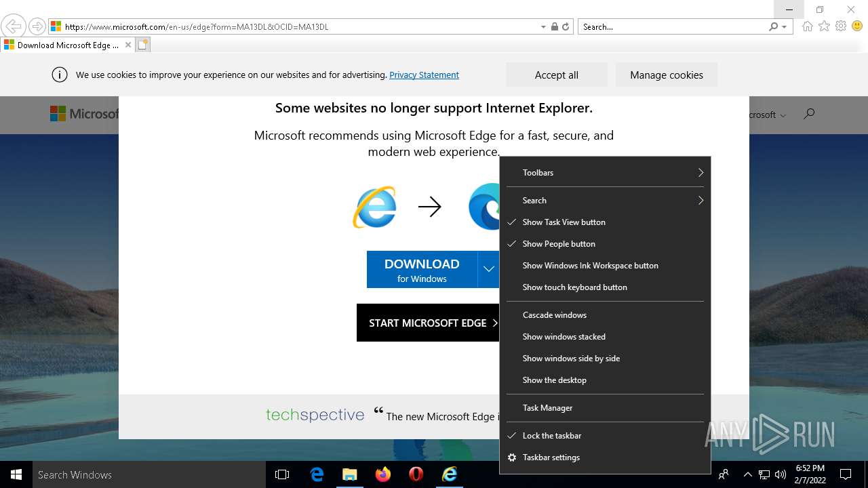This screenshot has height=488, width=868.
Task: Open File Explorer from taskbar
Action: [x=349, y=474]
